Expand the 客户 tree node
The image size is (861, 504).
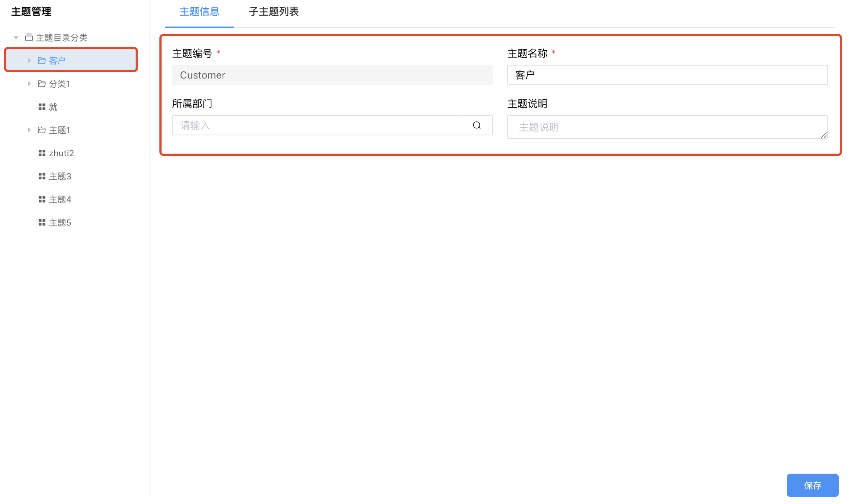coord(29,60)
